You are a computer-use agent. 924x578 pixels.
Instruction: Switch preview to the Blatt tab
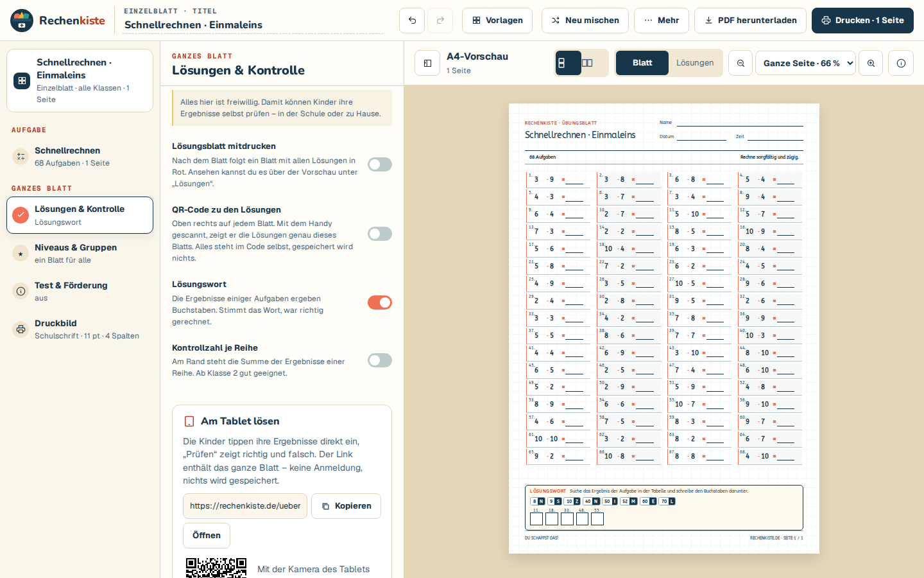pyautogui.click(x=642, y=63)
